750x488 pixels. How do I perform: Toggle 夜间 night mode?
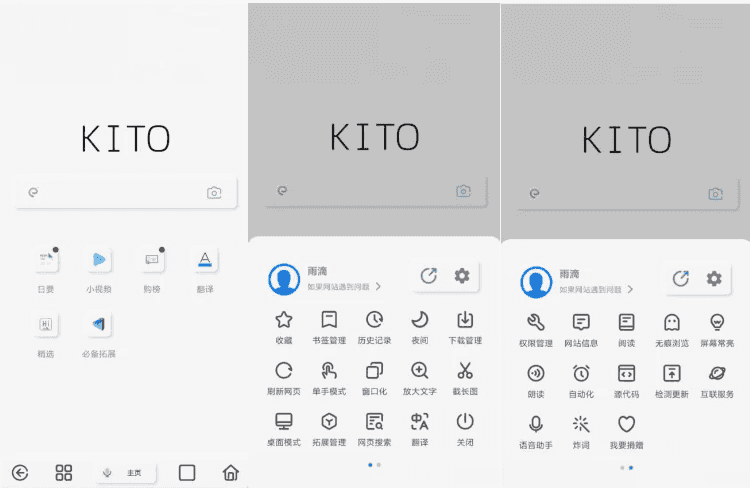(x=420, y=320)
